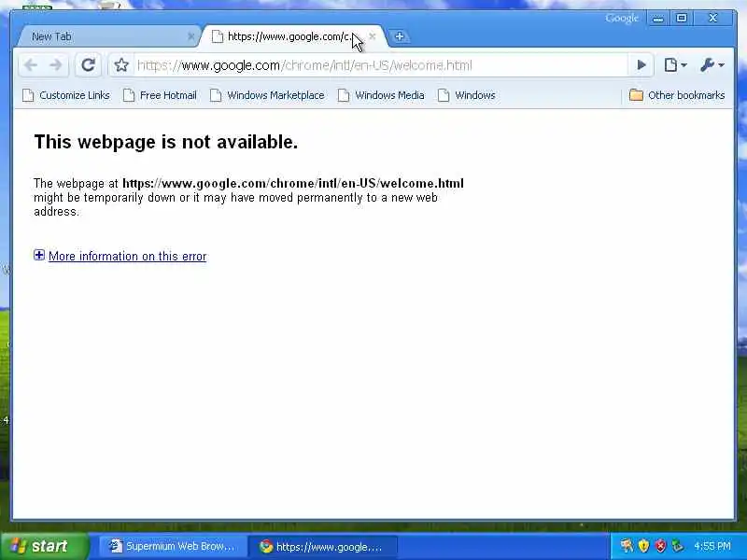The height and width of the screenshot is (560, 747).
Task: Open the wrench tools menu
Action: pos(712,65)
